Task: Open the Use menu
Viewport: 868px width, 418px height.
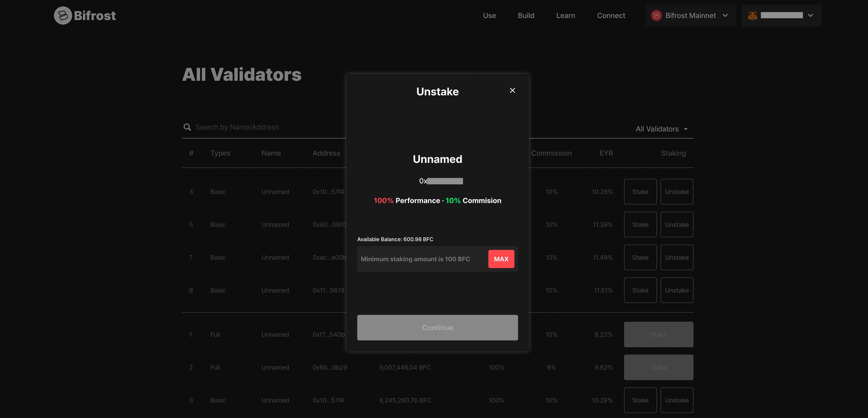Action: click(489, 15)
